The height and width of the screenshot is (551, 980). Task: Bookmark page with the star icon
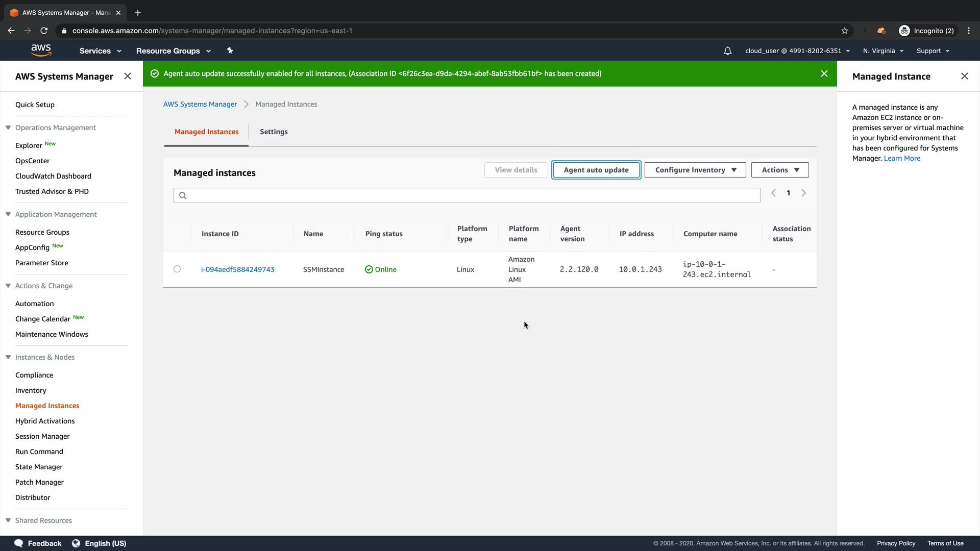[x=845, y=31]
